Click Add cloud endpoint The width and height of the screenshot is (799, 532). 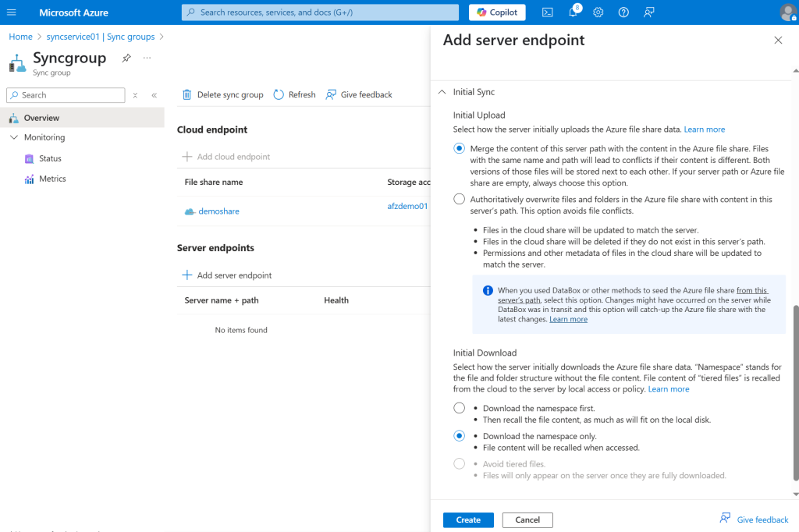tap(226, 157)
